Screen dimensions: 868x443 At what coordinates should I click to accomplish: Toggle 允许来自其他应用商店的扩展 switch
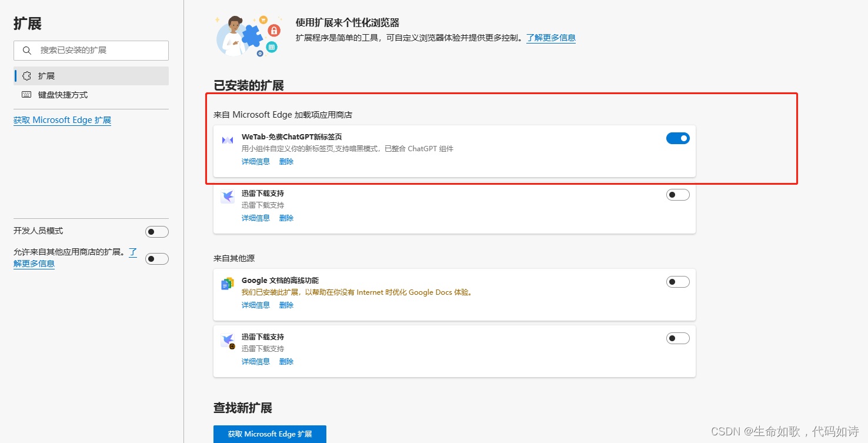[x=157, y=259]
